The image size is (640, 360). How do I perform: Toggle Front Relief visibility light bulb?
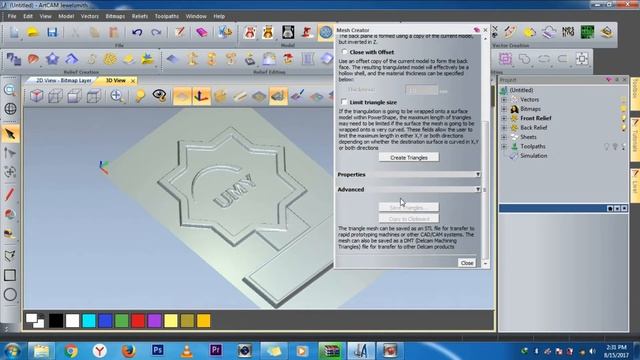[623, 118]
